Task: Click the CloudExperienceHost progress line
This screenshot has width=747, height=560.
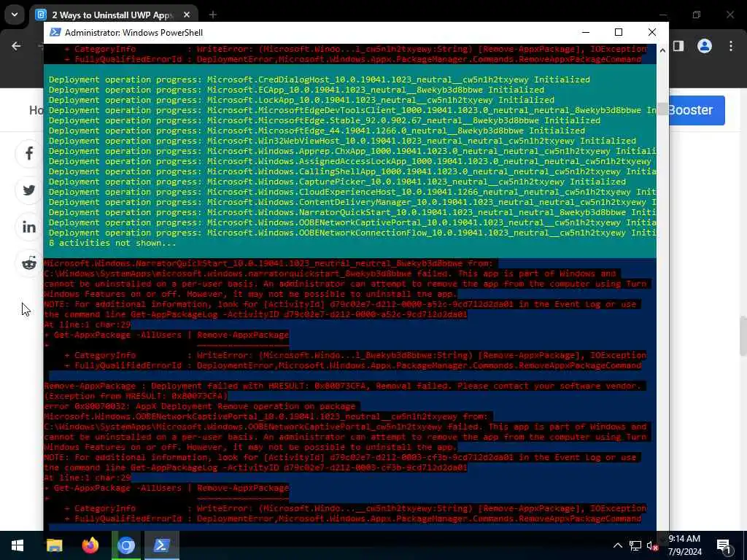Action: point(352,192)
